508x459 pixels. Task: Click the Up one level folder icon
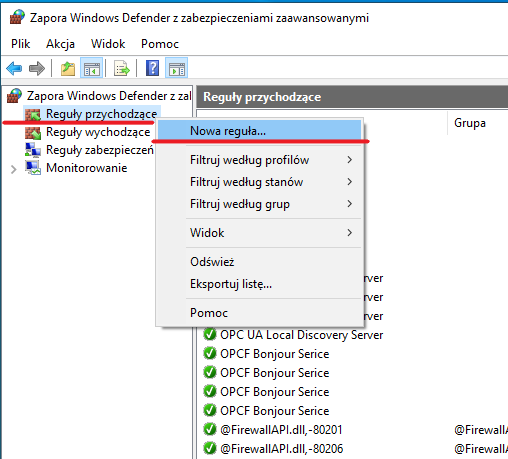[x=68, y=68]
